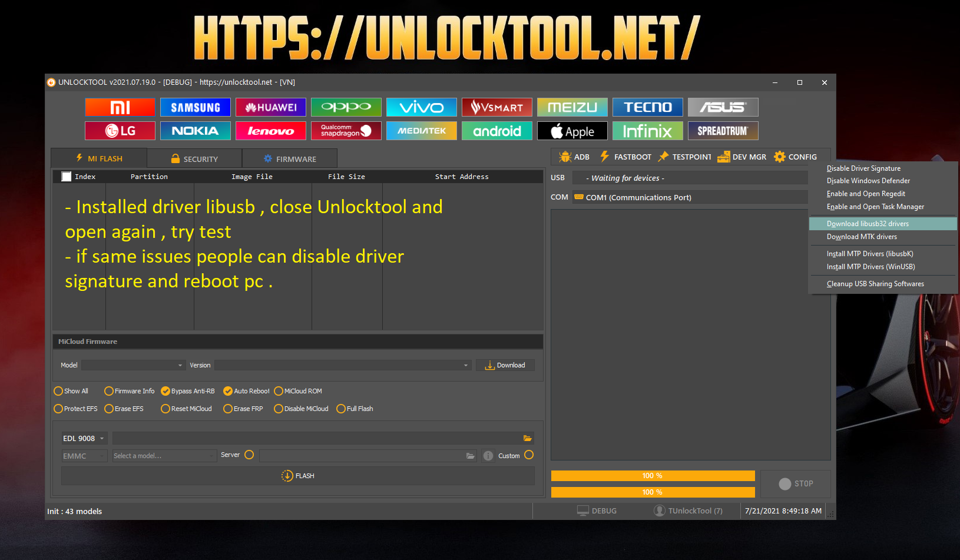Screen dimensions: 960x560
Task: Browse server file folder icon
Action: pos(470,456)
